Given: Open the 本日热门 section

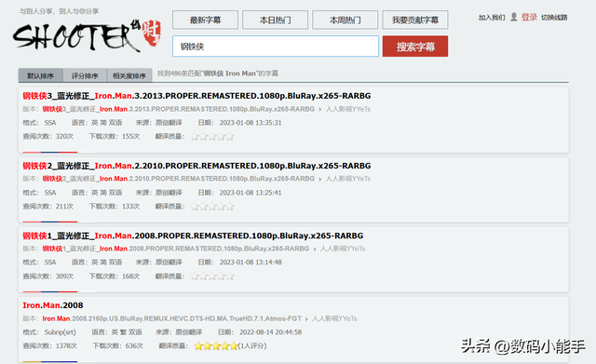Looking at the screenshot, I should [276, 20].
